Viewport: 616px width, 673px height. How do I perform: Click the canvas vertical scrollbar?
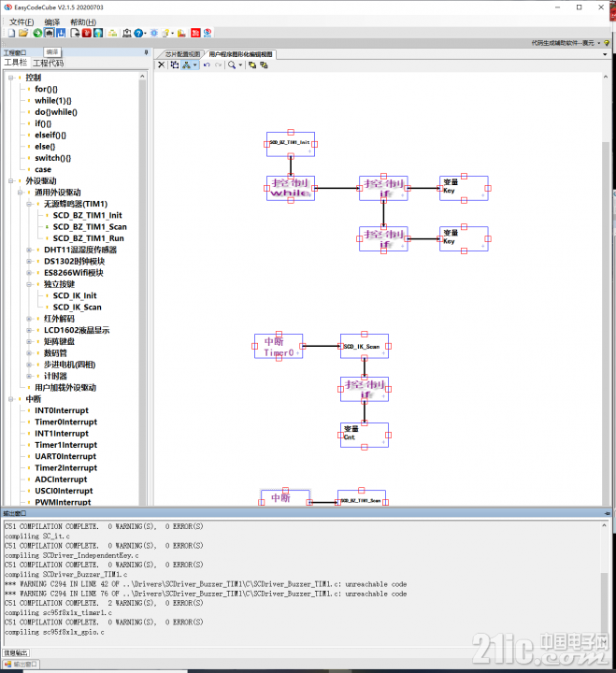point(606,288)
